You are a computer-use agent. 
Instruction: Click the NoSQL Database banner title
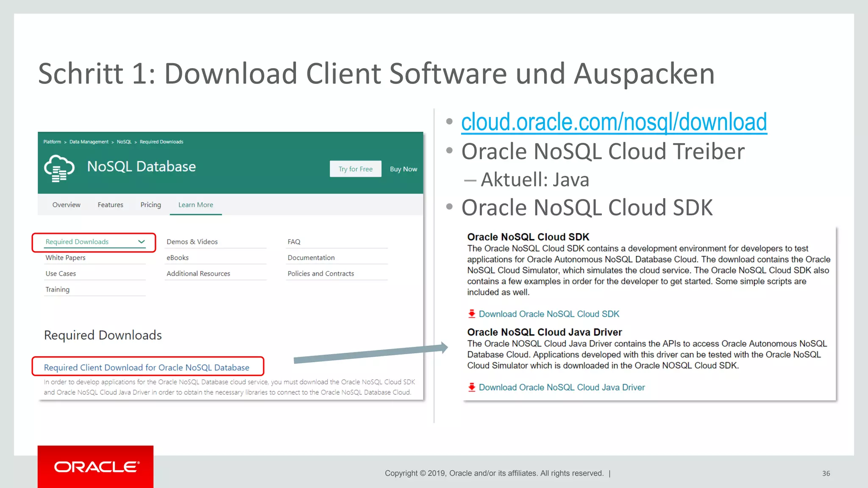(x=142, y=166)
